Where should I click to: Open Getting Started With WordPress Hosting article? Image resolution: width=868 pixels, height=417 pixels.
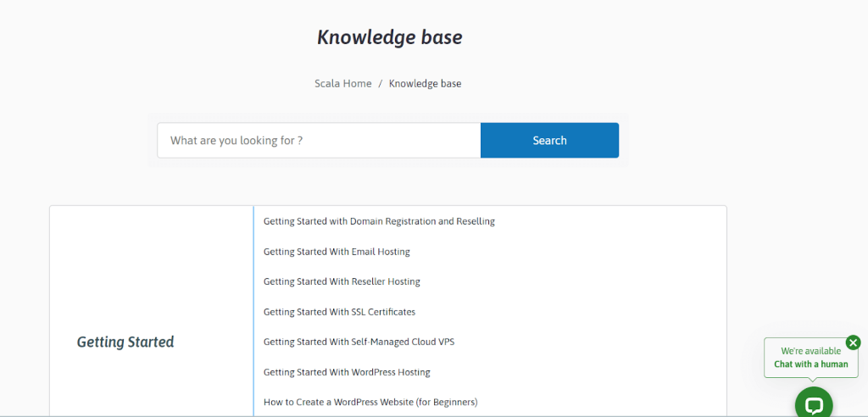click(347, 372)
